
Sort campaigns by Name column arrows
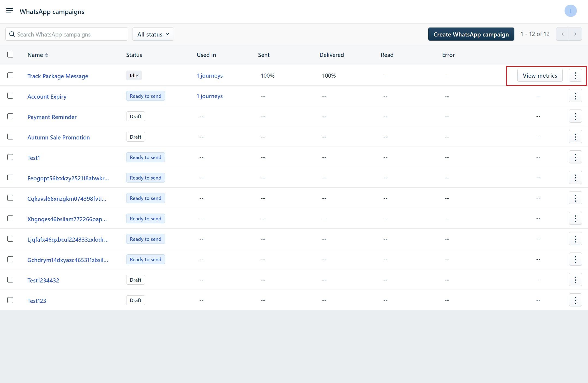[47, 55]
